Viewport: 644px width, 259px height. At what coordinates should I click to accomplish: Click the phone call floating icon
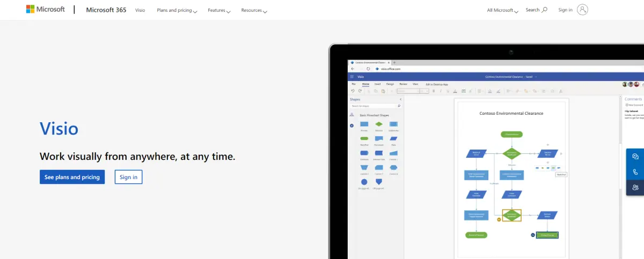[x=635, y=172]
